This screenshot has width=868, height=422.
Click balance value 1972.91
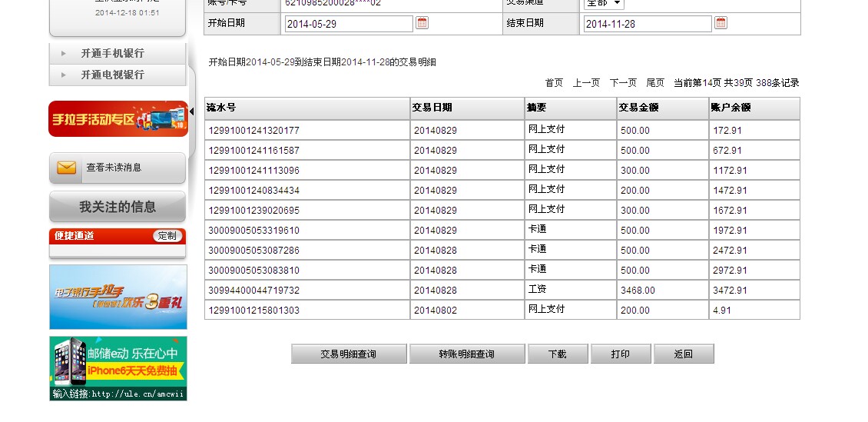pyautogui.click(x=731, y=231)
